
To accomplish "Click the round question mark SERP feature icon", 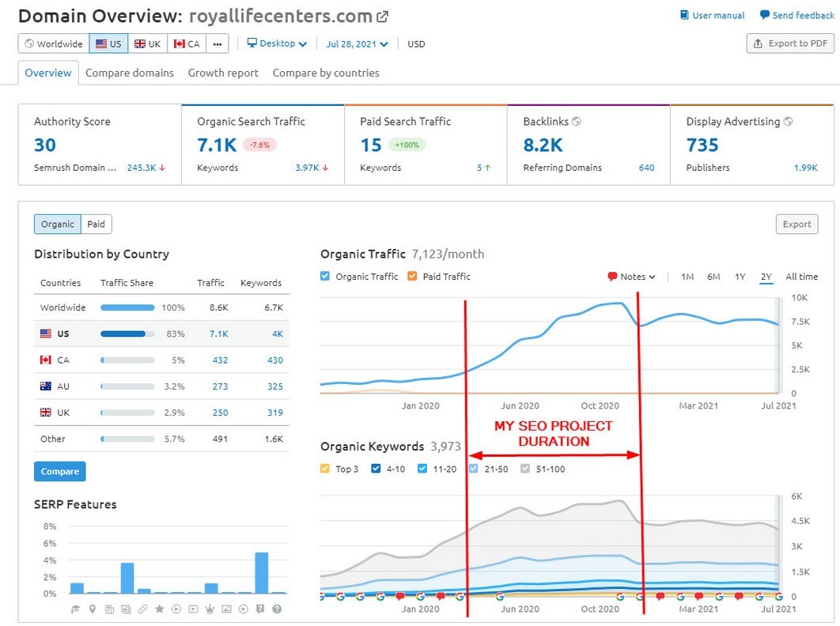I will pos(277,609).
